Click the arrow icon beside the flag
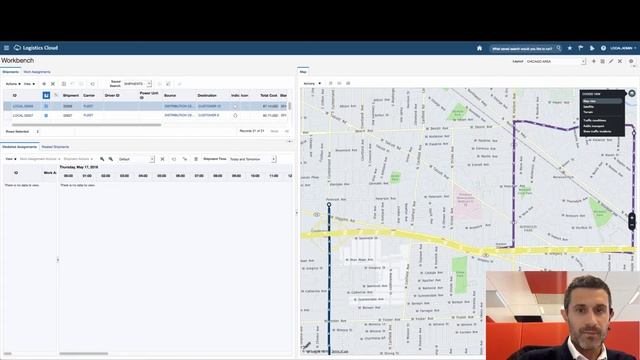The height and width of the screenshot is (360, 640). pos(592,48)
